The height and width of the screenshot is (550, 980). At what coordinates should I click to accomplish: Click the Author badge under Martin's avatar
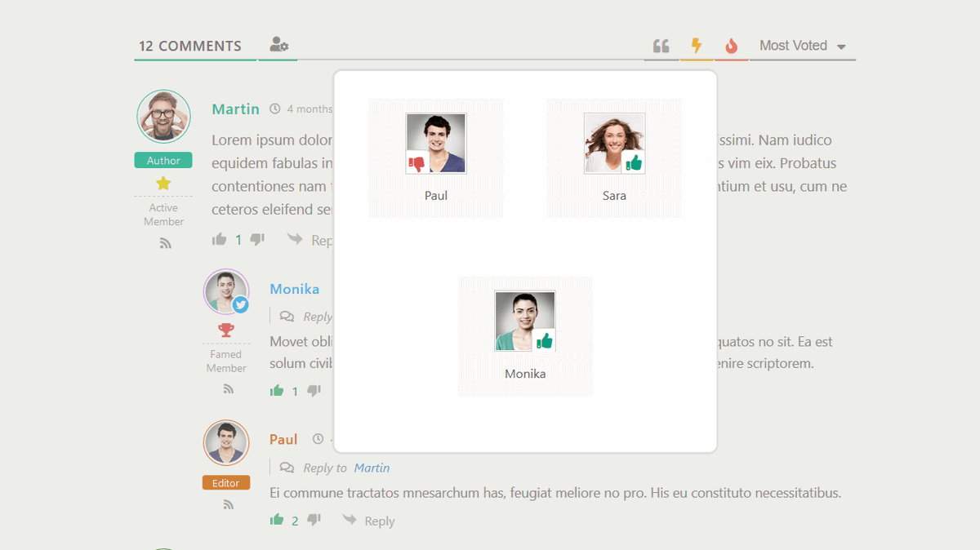163,161
